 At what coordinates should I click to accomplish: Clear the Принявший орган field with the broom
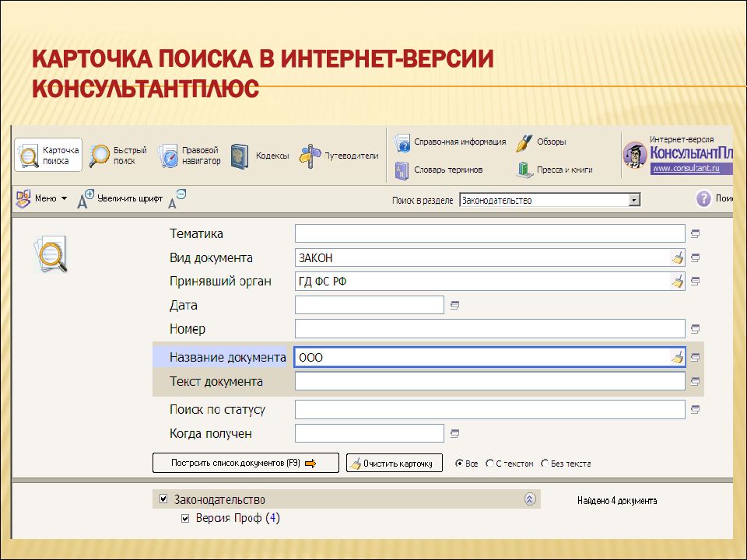click(678, 282)
